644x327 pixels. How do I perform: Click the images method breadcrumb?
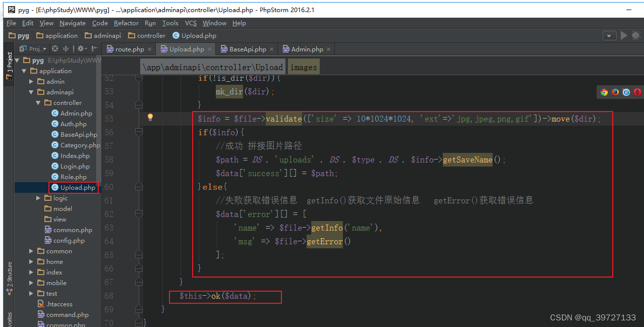coord(304,67)
